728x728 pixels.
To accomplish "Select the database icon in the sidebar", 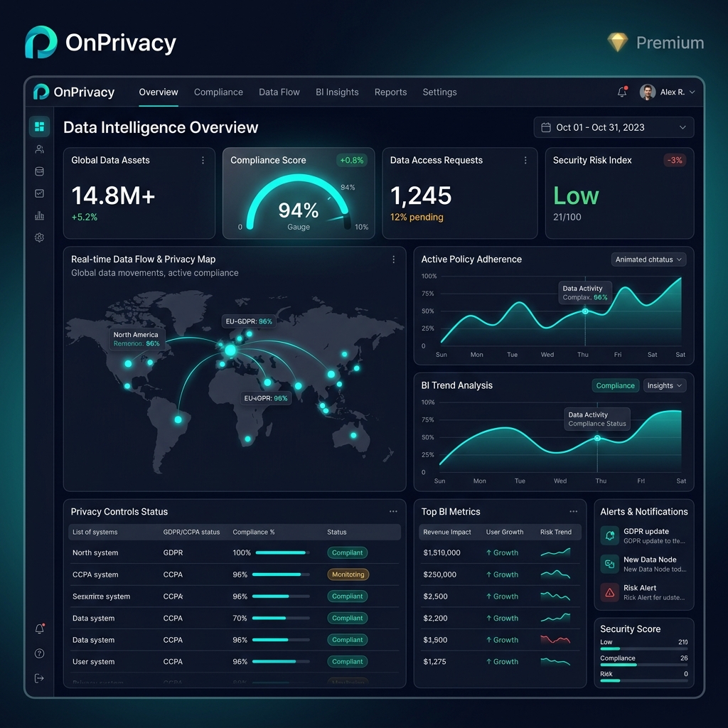I will 39,171.
